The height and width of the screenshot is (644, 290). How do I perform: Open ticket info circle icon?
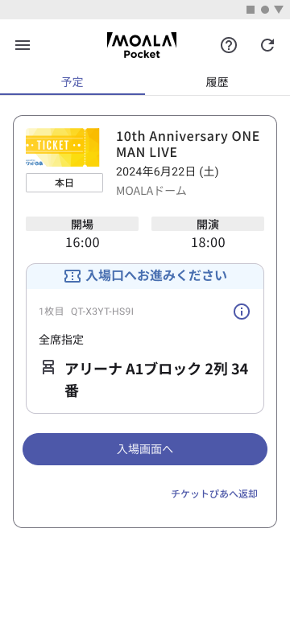click(242, 312)
